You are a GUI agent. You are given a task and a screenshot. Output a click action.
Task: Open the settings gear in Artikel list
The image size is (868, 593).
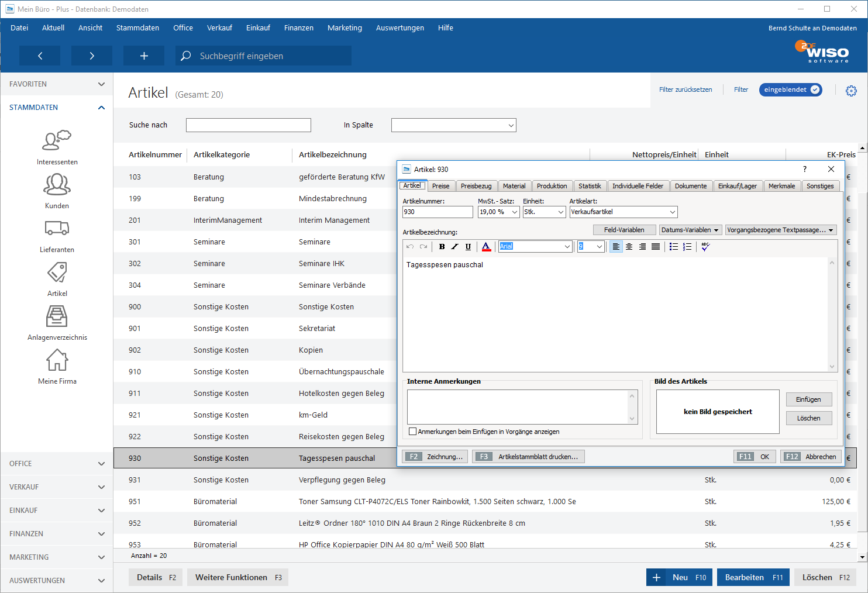pos(851,90)
